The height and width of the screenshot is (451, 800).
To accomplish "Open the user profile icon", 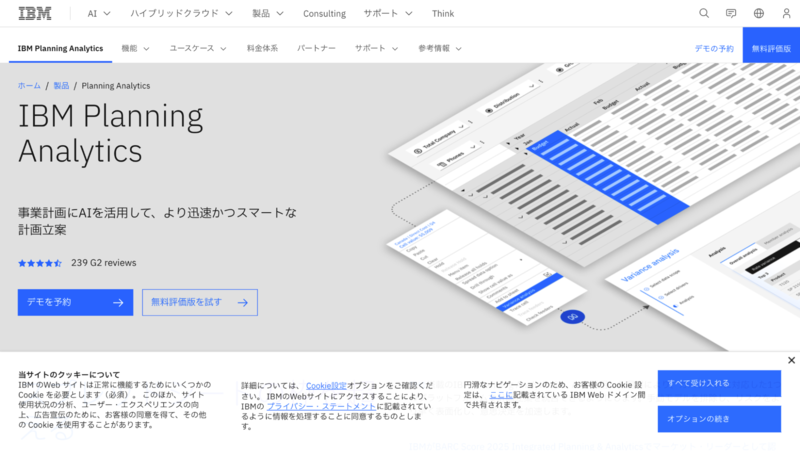I will tap(786, 13).
